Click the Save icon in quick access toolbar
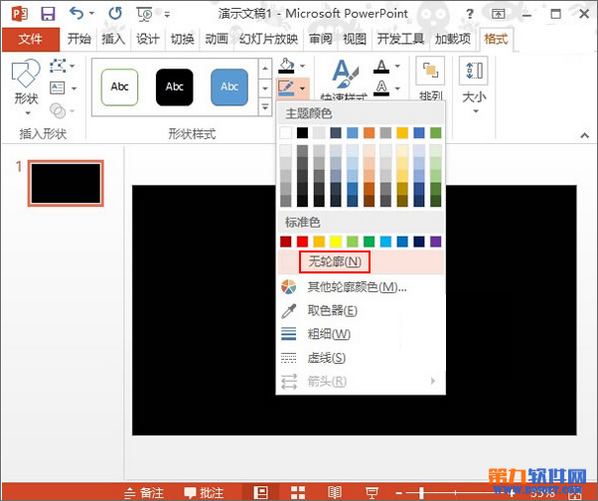The image size is (598, 501). click(48, 14)
